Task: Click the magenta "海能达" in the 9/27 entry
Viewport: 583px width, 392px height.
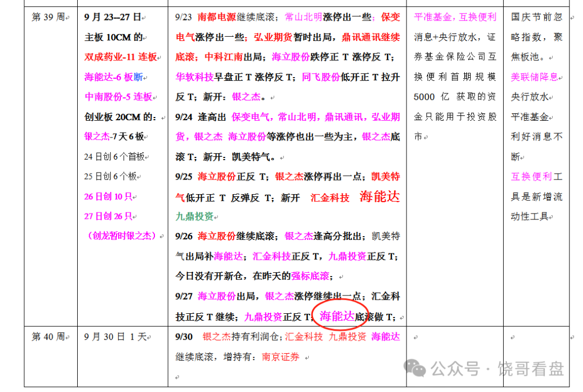Action: click(337, 316)
